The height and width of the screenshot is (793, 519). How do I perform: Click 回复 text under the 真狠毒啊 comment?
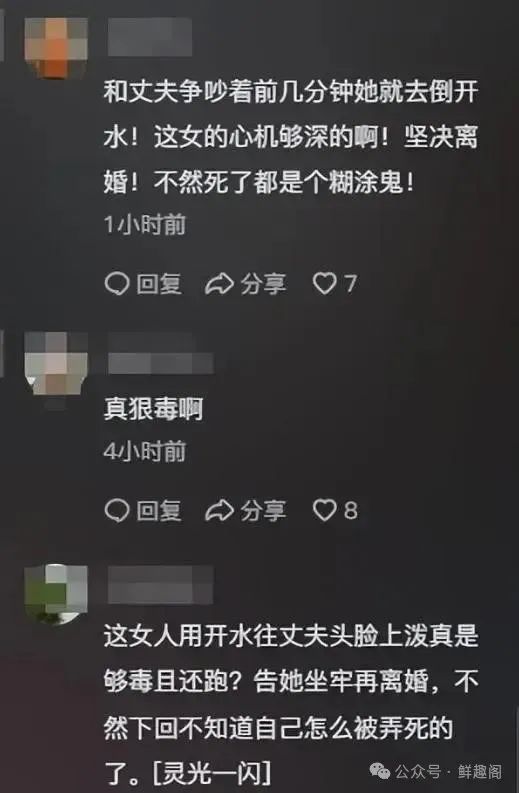coord(159,510)
